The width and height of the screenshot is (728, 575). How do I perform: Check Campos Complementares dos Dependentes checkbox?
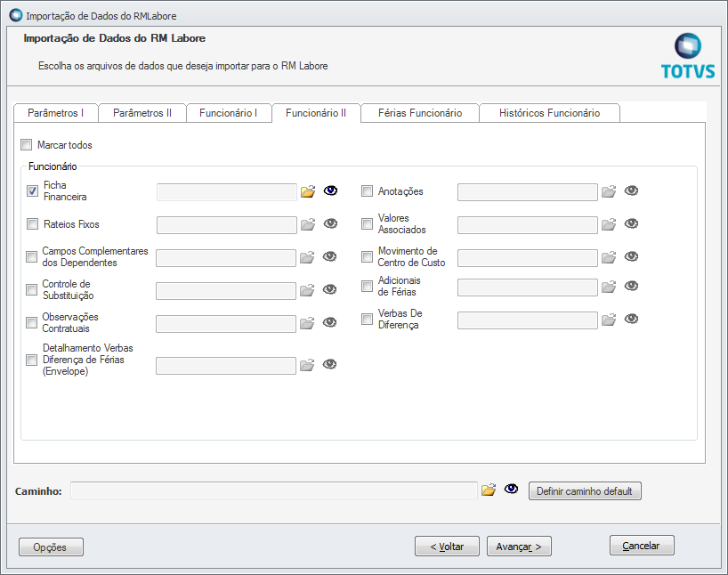click(31, 257)
